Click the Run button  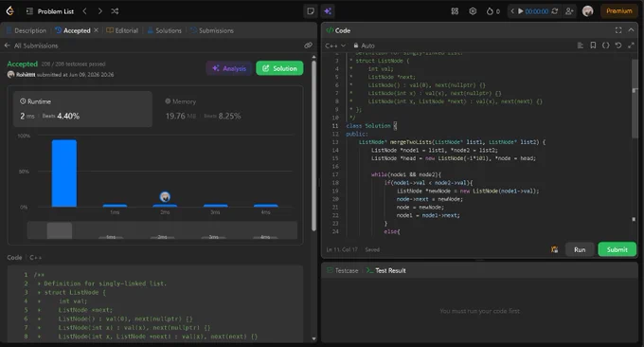580,249
